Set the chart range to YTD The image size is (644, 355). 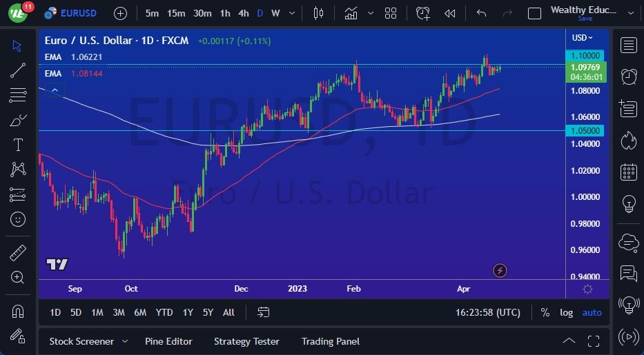tap(164, 312)
